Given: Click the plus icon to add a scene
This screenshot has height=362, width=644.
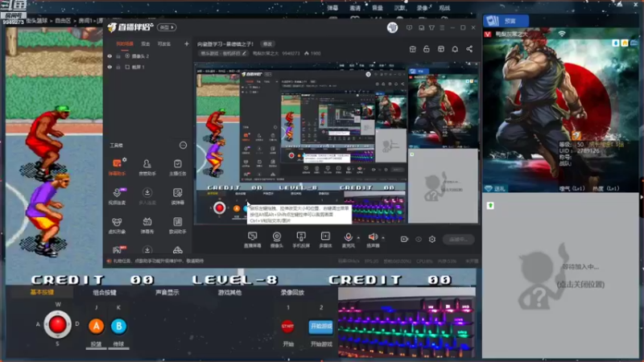Looking at the screenshot, I should tap(187, 43).
